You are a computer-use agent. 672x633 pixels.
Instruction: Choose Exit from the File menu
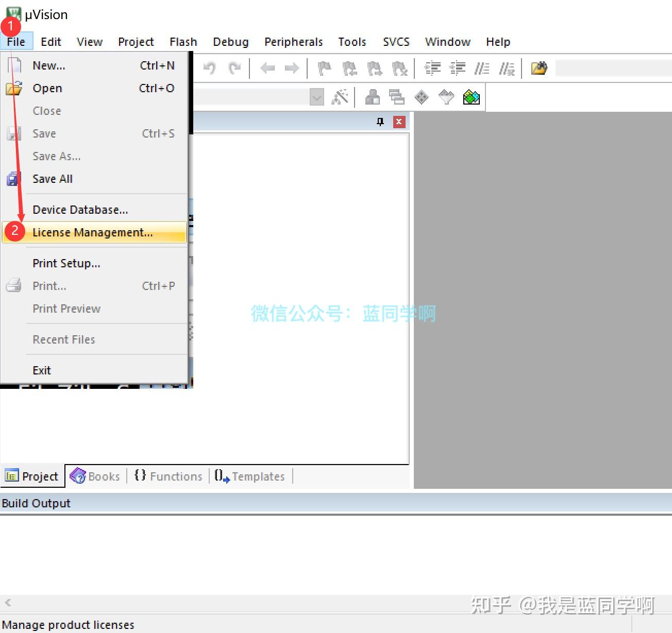point(94,370)
